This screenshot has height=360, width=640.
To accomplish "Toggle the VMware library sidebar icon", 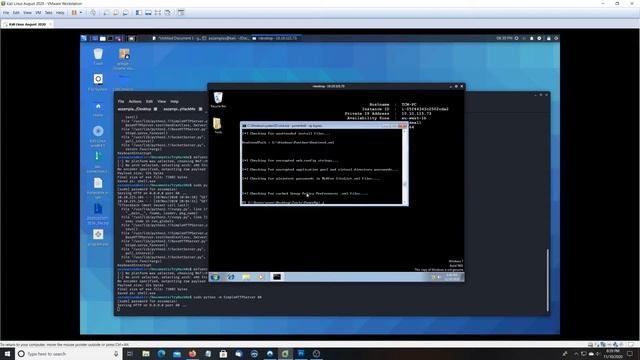I will [139, 13].
